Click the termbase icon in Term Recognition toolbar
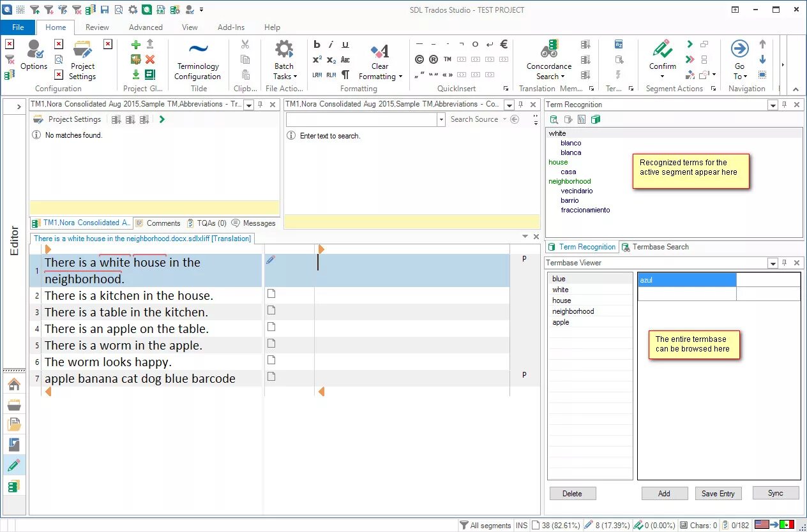807x532 pixels. 596,119
